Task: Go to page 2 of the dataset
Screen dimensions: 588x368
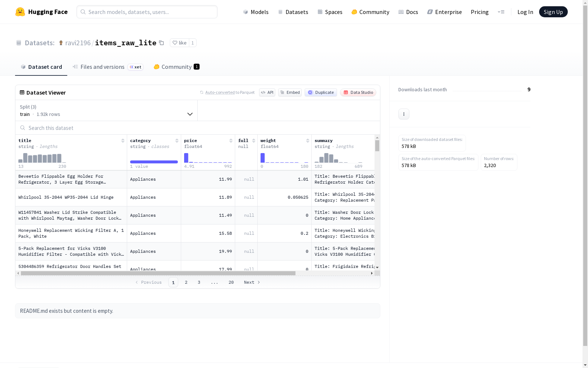Action: pos(186,282)
